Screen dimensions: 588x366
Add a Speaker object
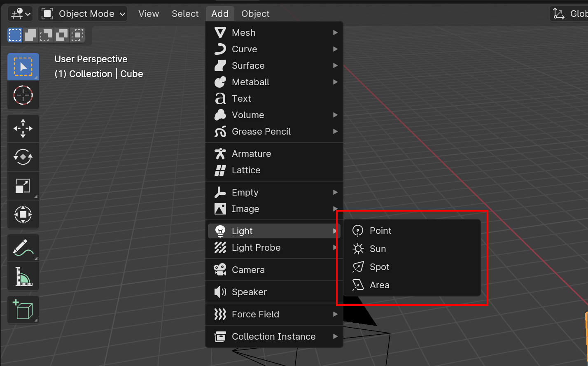275,292
